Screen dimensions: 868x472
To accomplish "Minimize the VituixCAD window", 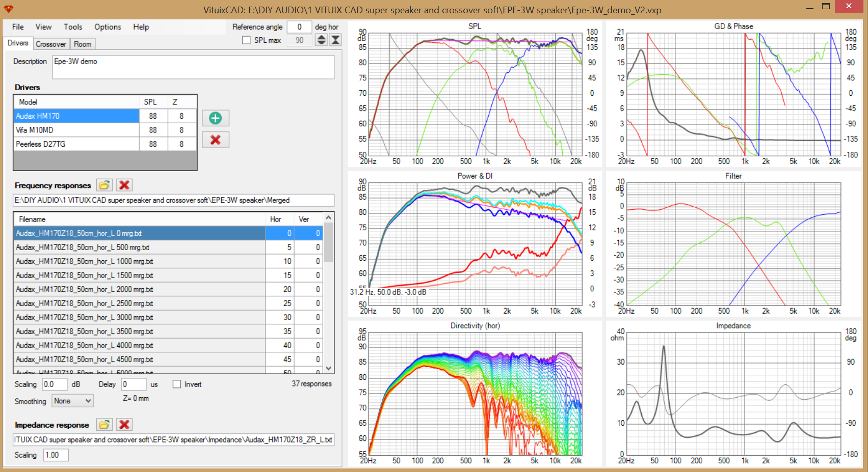I will [810, 7].
